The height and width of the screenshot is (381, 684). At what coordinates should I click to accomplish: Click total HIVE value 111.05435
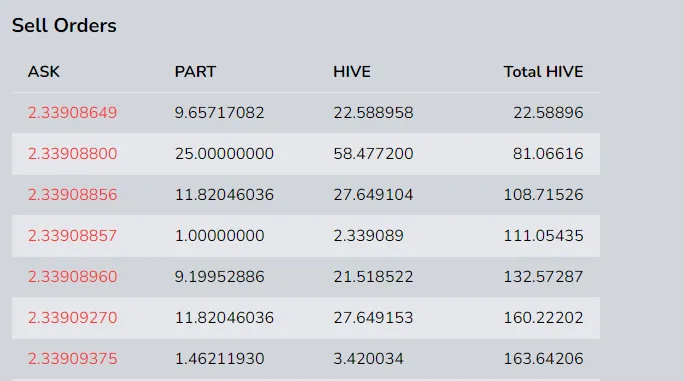(544, 236)
